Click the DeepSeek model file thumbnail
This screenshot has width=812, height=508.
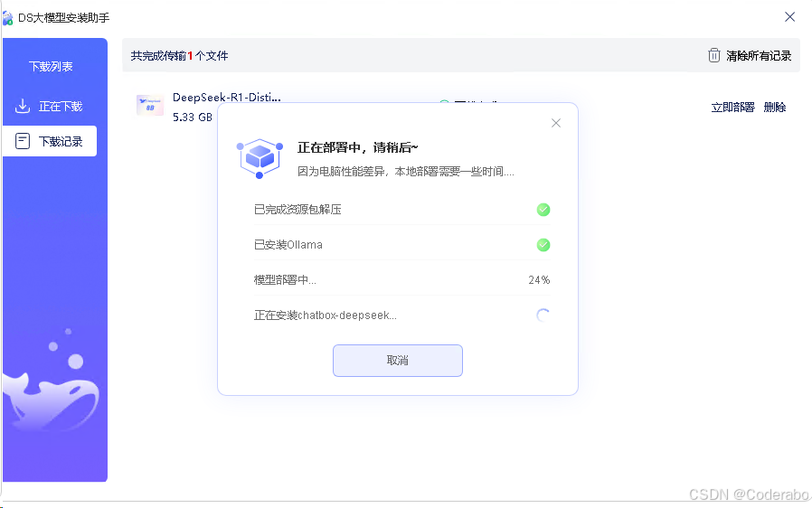coord(150,106)
